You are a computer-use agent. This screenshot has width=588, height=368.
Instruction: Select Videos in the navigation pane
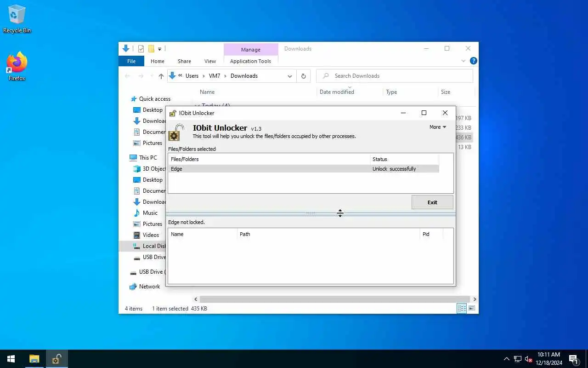151,235
